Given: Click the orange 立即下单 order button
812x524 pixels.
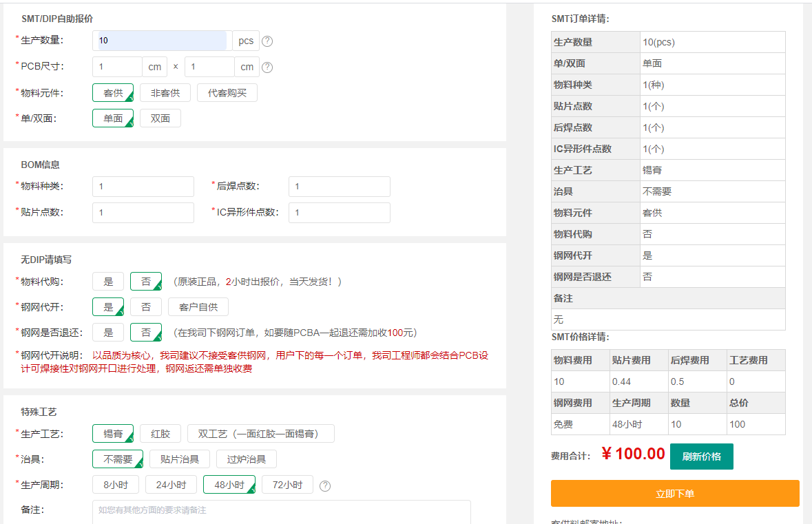Looking at the screenshot, I should pos(674,493).
